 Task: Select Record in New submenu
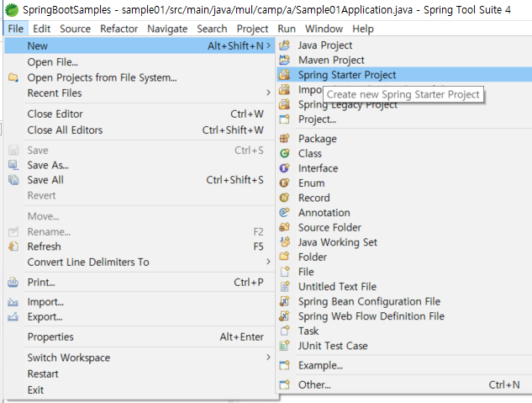pos(404,198)
